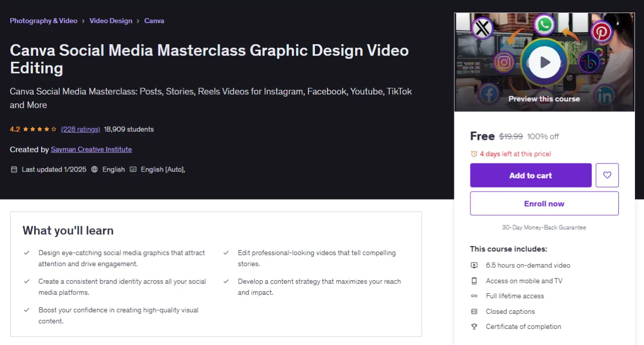
Task: Visit Sayman Creative Institute instructor page
Action: [91, 149]
